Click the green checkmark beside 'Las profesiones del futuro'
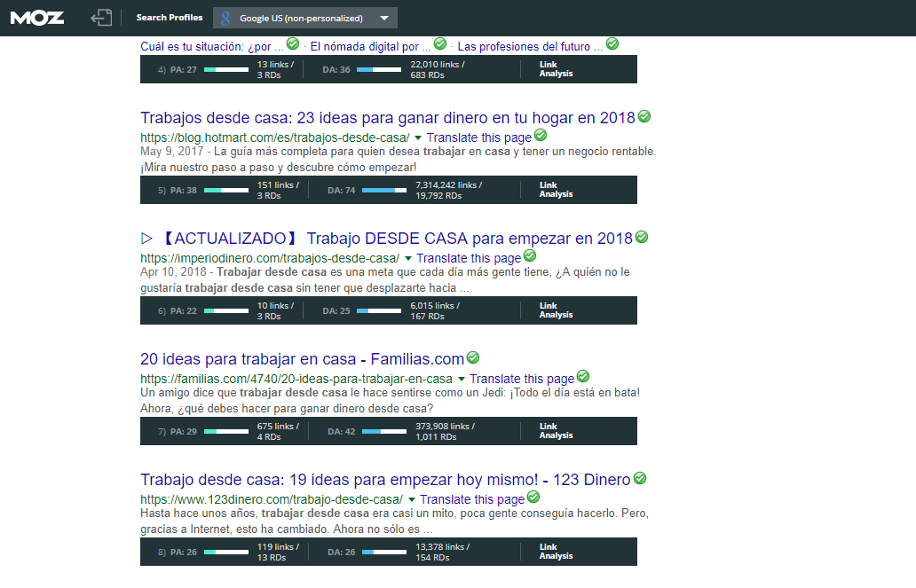The image size is (916, 588). click(612, 43)
